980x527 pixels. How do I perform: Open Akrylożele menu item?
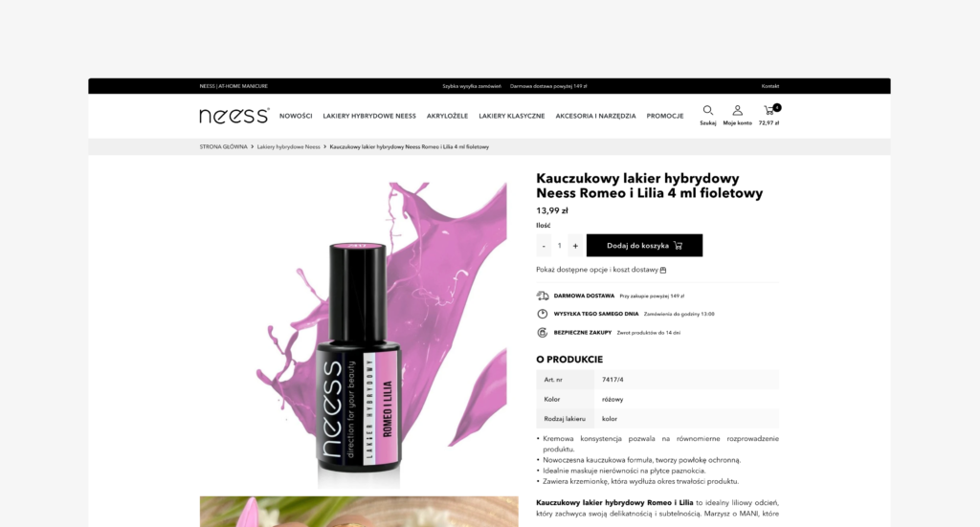point(448,116)
